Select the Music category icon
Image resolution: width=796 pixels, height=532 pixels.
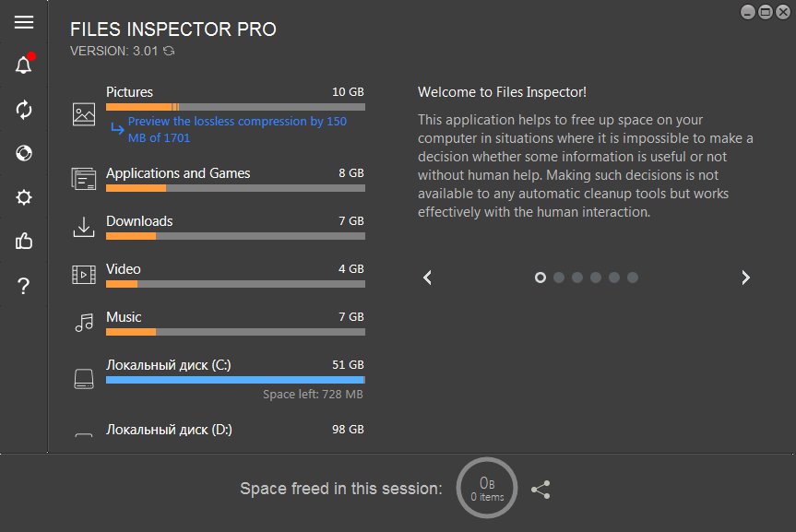click(83, 323)
